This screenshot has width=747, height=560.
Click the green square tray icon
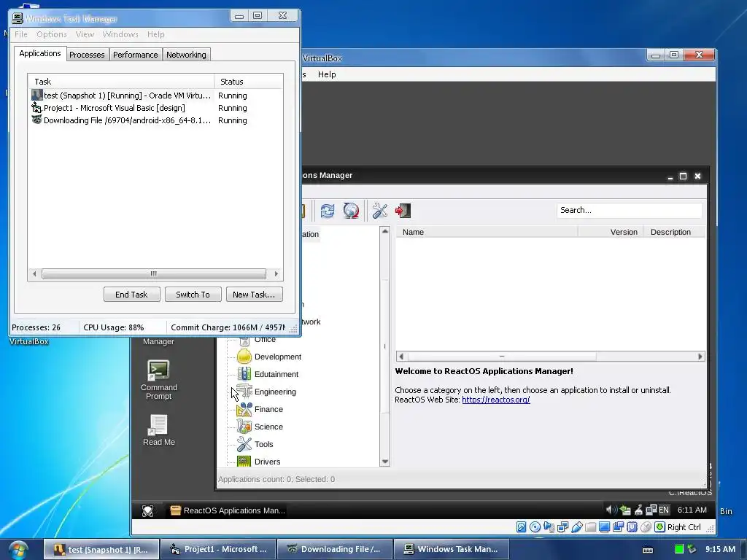click(x=679, y=550)
